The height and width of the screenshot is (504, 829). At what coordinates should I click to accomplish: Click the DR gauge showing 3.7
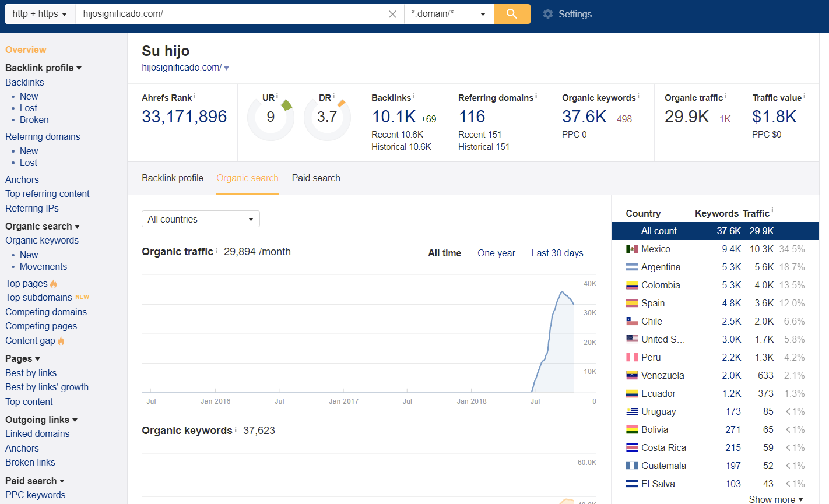tap(327, 117)
